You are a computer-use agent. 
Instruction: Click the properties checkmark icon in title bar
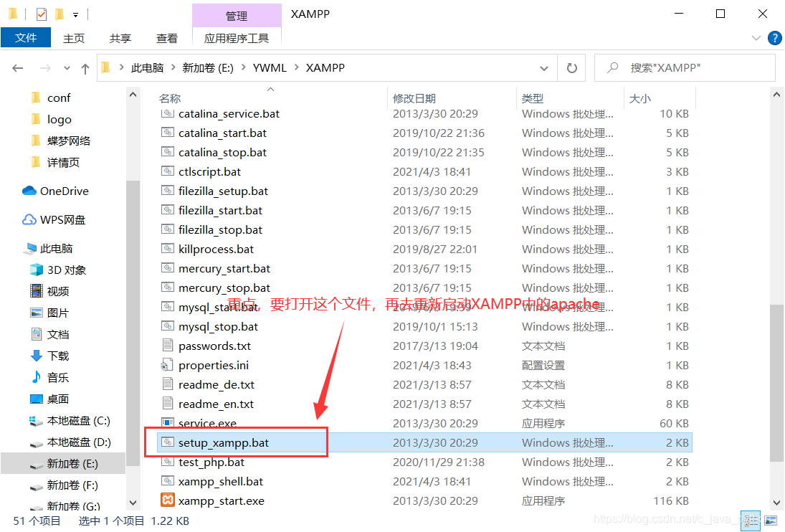(42, 14)
